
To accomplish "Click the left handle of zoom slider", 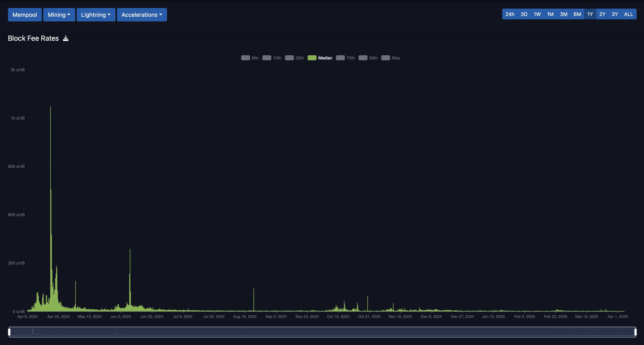I will tap(9, 332).
